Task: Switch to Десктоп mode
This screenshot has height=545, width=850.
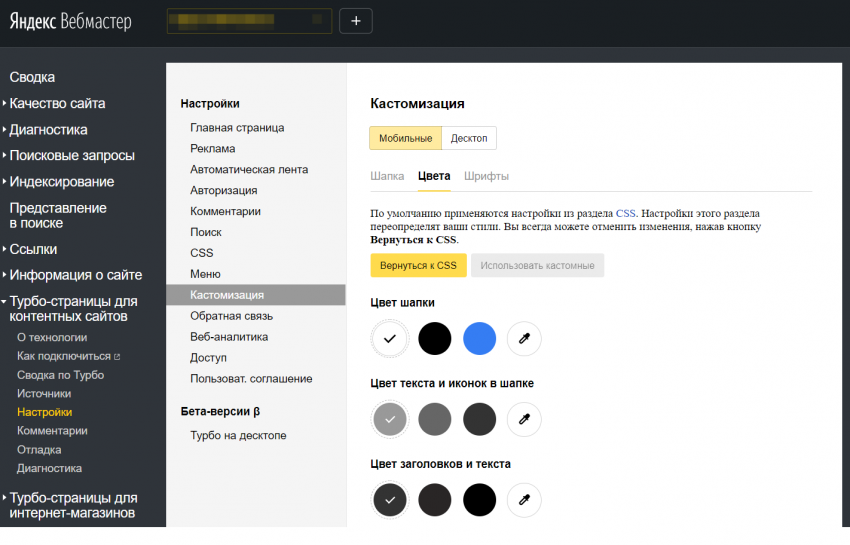Action: [x=469, y=138]
